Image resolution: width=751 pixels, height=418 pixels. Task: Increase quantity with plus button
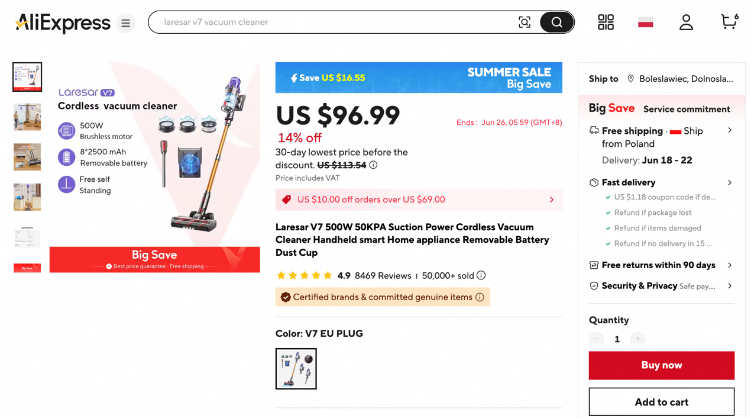638,339
